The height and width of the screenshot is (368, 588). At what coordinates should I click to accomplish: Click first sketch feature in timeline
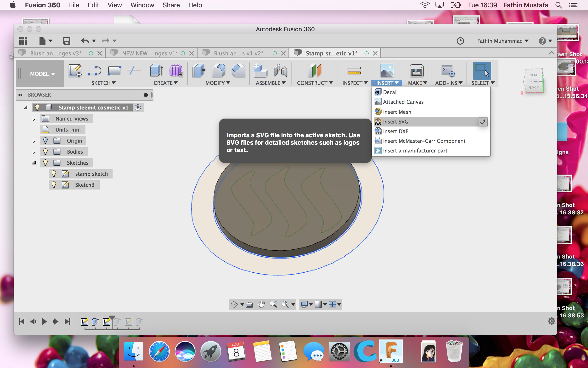coord(84,322)
